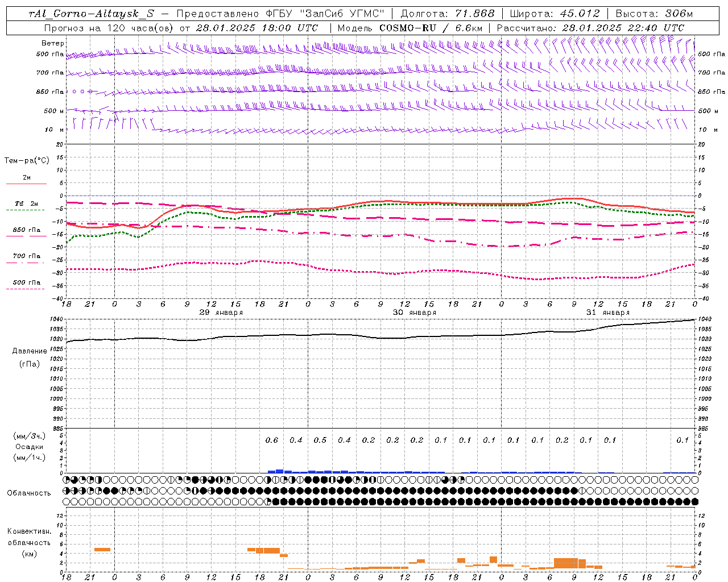This screenshot has height=582, width=728.
Task: Click the station title rAl_Gorno-Altaysk_S
Action: point(91,14)
